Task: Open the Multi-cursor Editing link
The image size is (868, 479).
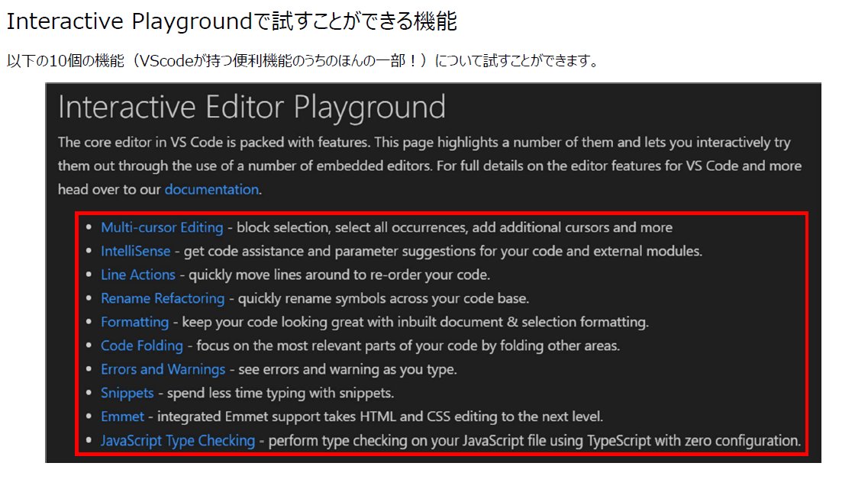Action: coord(162,227)
